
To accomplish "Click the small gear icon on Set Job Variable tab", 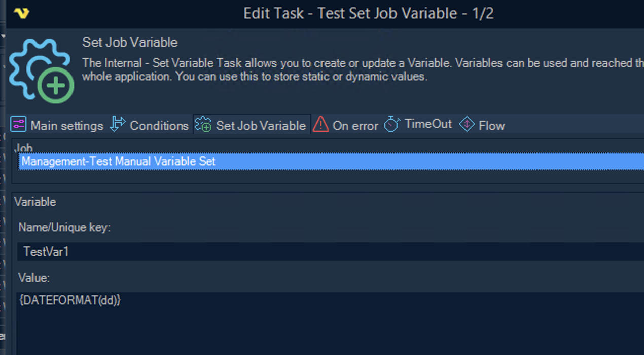I will pos(203,125).
